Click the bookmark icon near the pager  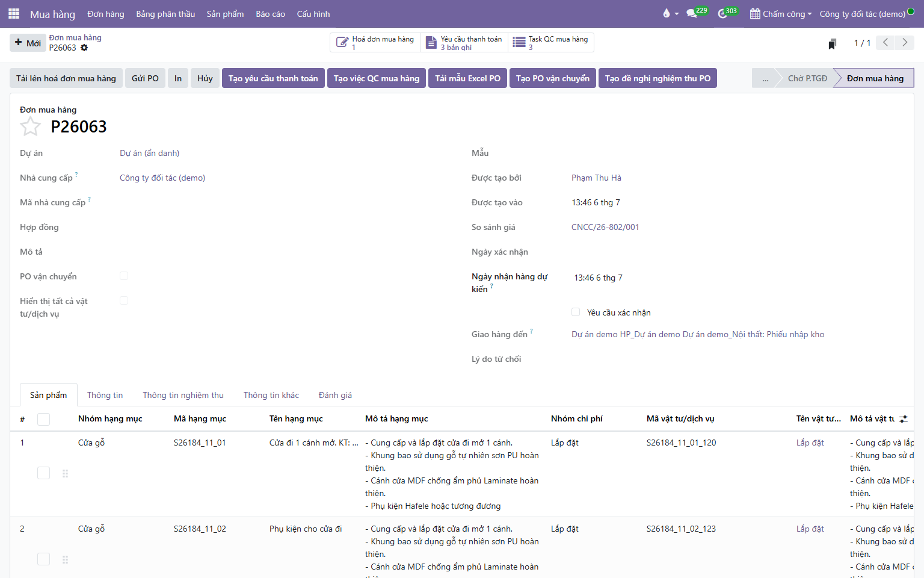tap(832, 43)
